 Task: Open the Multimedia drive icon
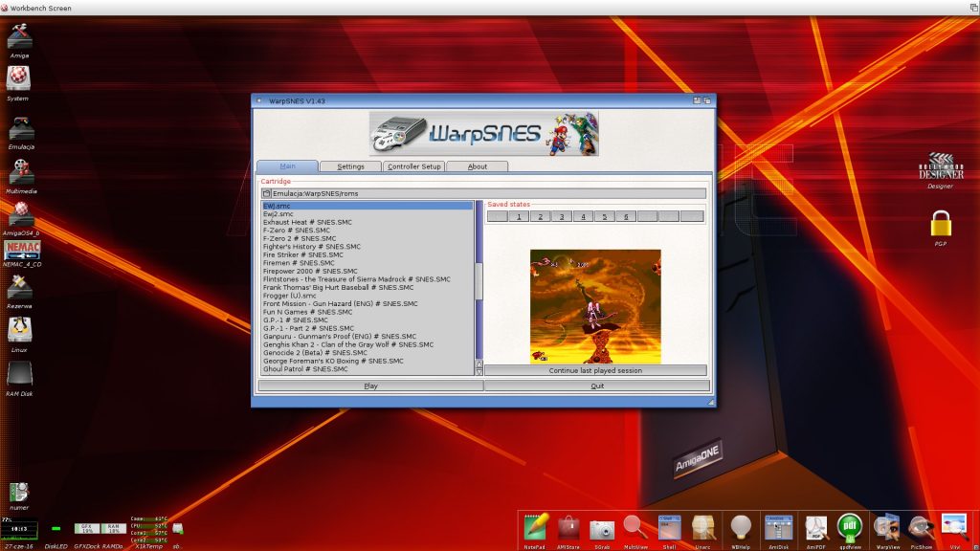[21, 172]
